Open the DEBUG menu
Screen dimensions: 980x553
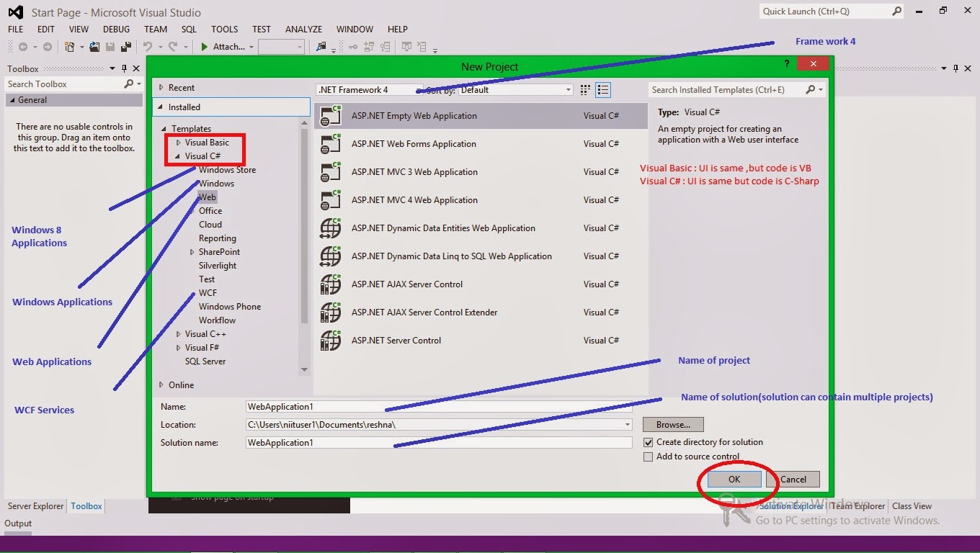click(116, 29)
